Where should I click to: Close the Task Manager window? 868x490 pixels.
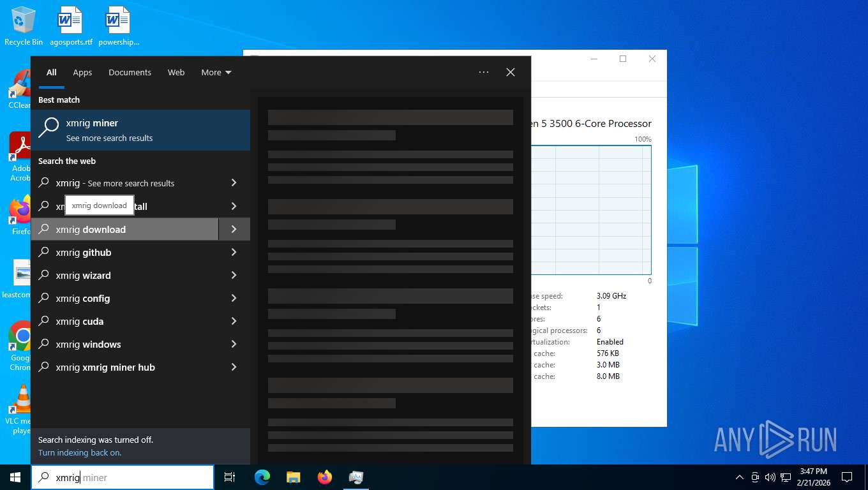pyautogui.click(x=652, y=59)
